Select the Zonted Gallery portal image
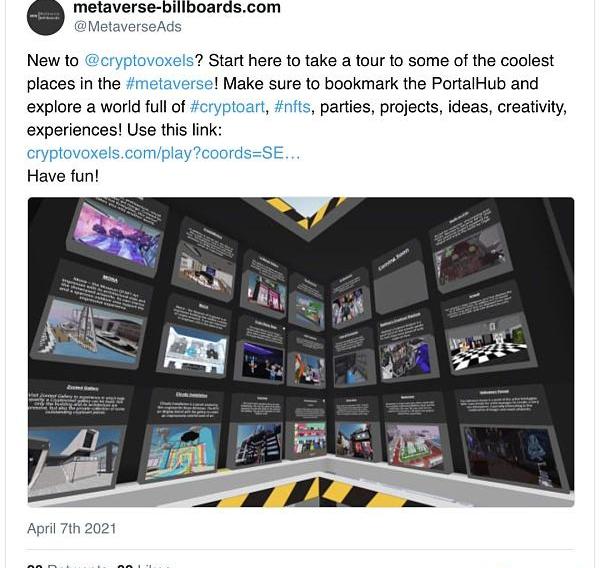 pos(75,459)
